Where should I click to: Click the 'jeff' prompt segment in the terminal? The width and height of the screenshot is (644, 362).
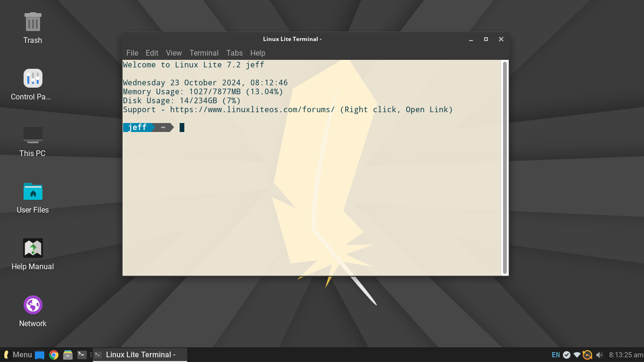(137, 127)
